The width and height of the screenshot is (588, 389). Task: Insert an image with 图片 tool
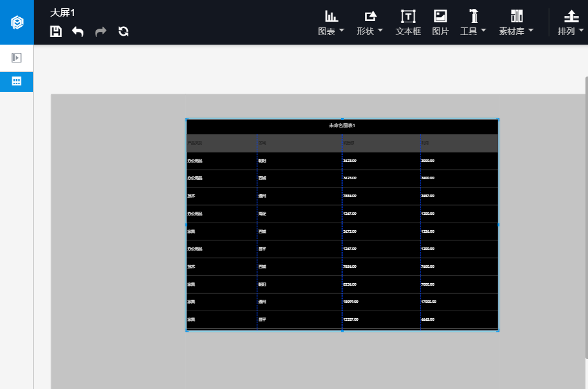[x=440, y=22]
